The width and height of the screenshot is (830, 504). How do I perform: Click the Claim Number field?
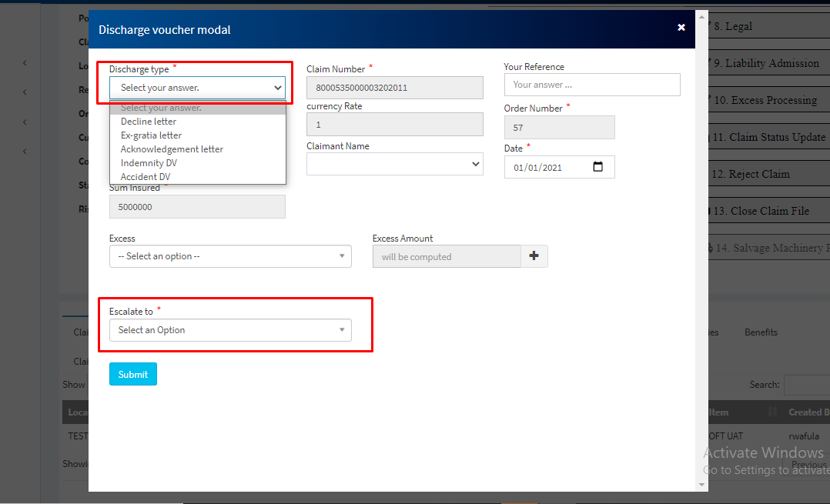coord(394,88)
